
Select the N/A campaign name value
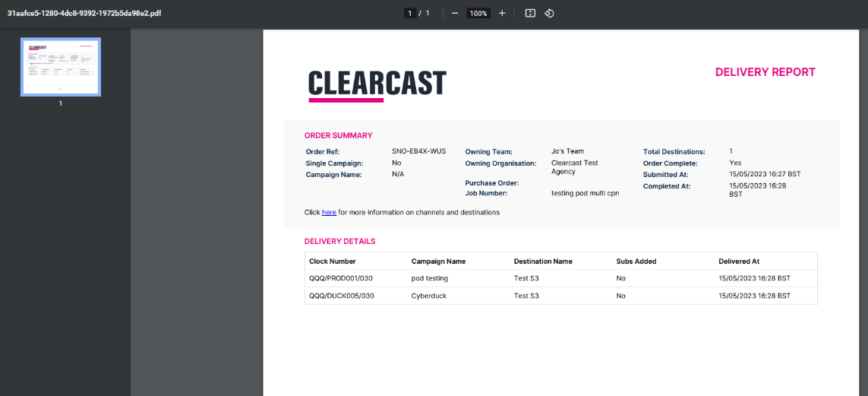point(399,174)
